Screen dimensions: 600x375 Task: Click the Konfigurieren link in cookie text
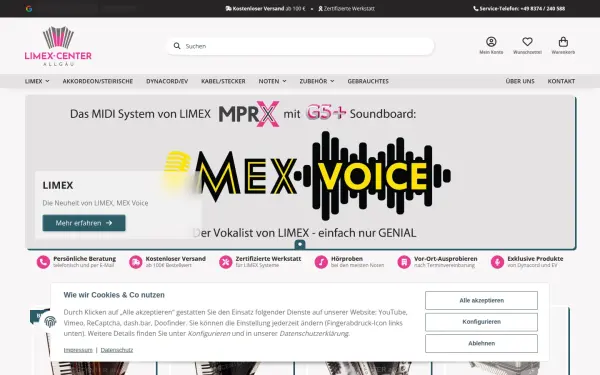point(209,333)
